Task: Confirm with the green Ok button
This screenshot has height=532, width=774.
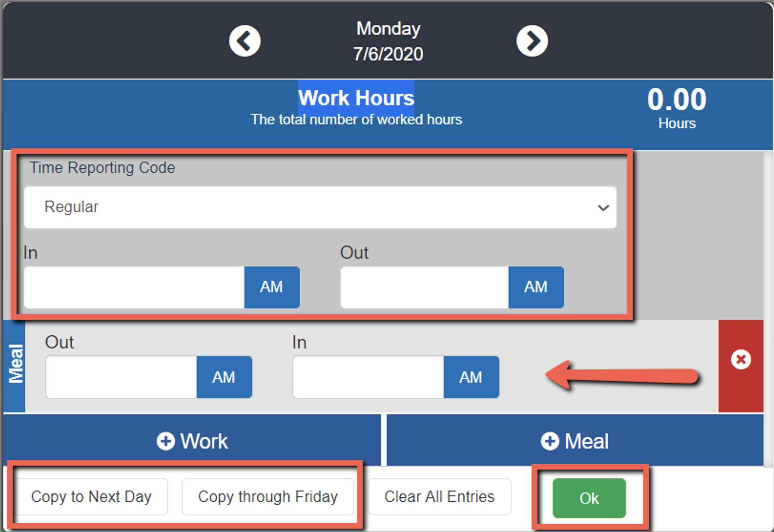Action: [589, 498]
